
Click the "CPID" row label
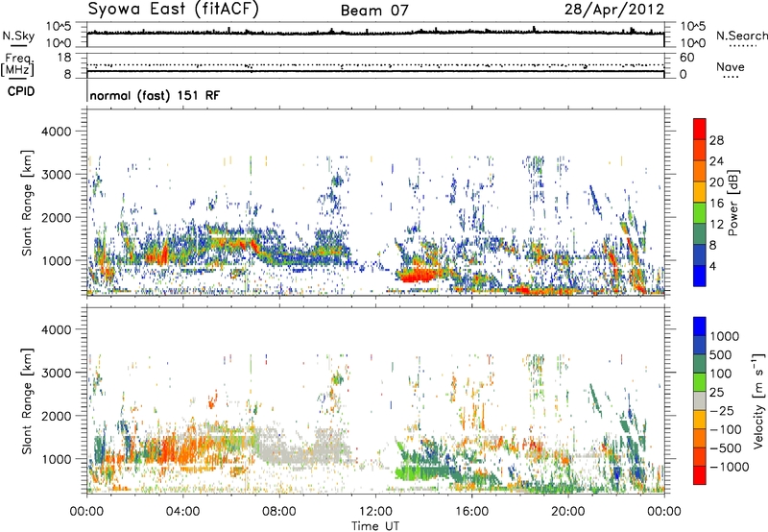coord(20,91)
